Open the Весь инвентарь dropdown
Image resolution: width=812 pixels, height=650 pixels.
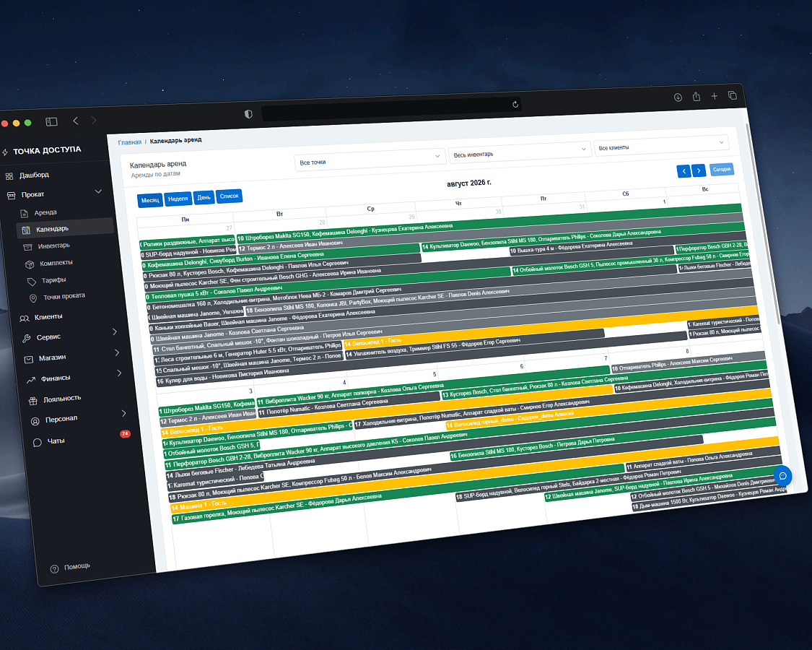520,152
